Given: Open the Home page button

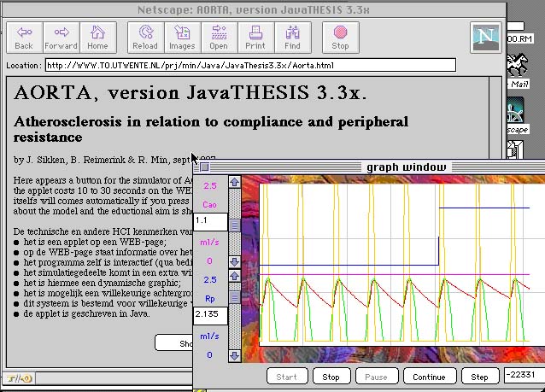Looking at the screenshot, I should [x=97, y=38].
